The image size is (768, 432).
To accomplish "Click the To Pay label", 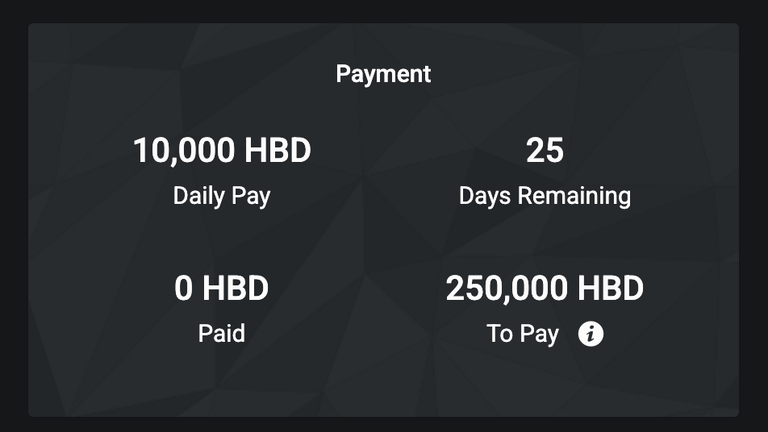I will click(x=523, y=334).
